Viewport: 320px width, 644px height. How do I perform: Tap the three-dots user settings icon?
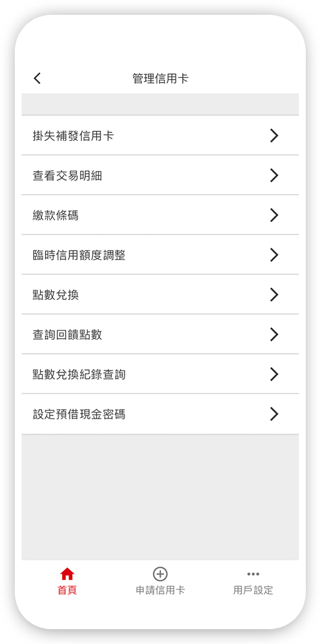(253, 574)
